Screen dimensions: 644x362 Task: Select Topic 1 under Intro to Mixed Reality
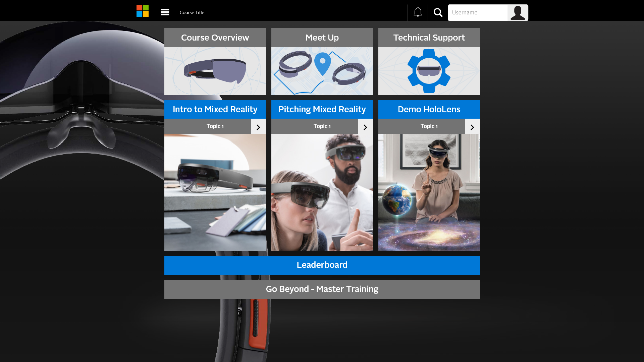pos(208,126)
